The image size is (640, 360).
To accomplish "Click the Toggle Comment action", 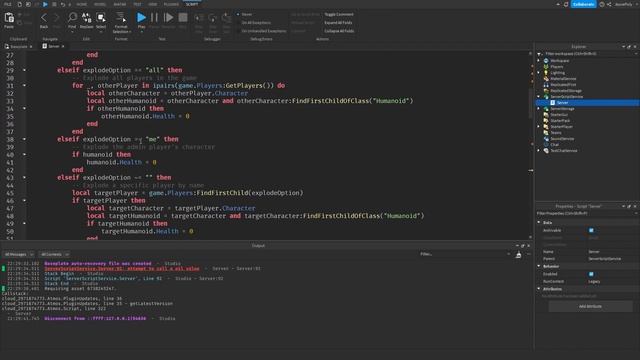I will tap(339, 14).
